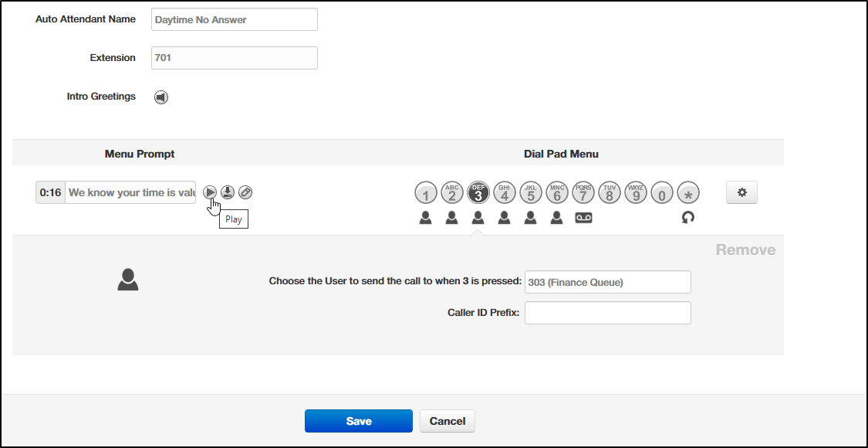This screenshot has width=868, height=448.
Task: Select dial pad key 5 JKL
Action: coord(531,192)
